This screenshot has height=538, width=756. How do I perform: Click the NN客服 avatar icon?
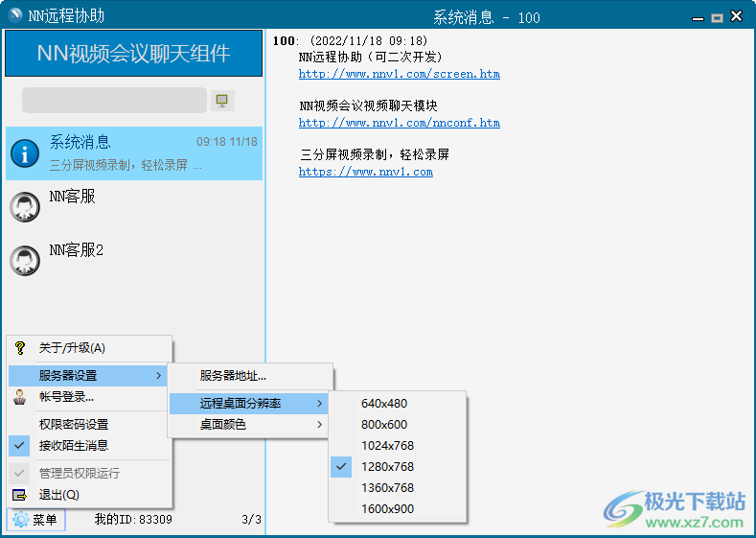[25, 207]
